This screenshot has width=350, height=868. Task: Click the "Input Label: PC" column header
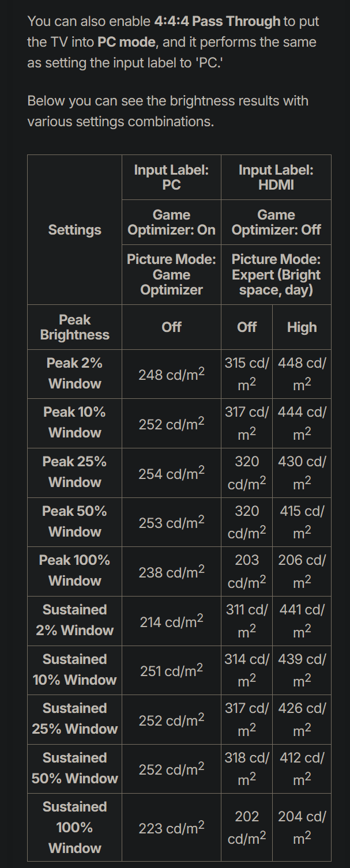click(x=171, y=178)
